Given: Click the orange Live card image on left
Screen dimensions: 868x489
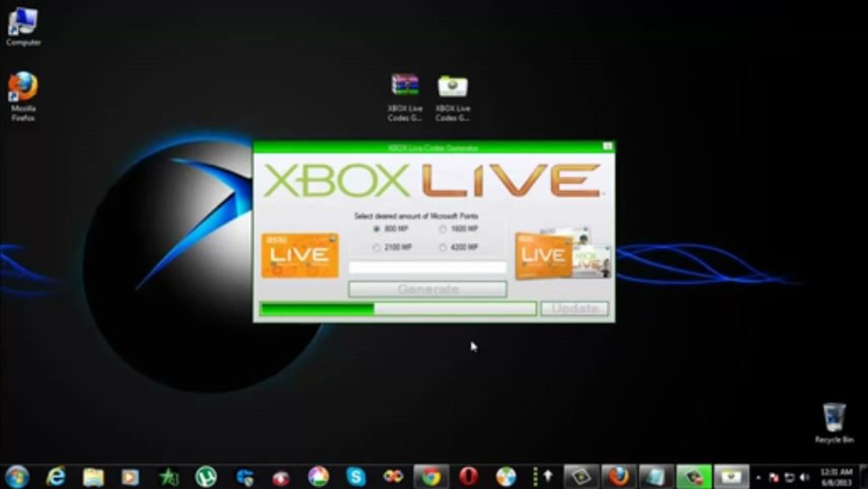Looking at the screenshot, I should (300, 255).
